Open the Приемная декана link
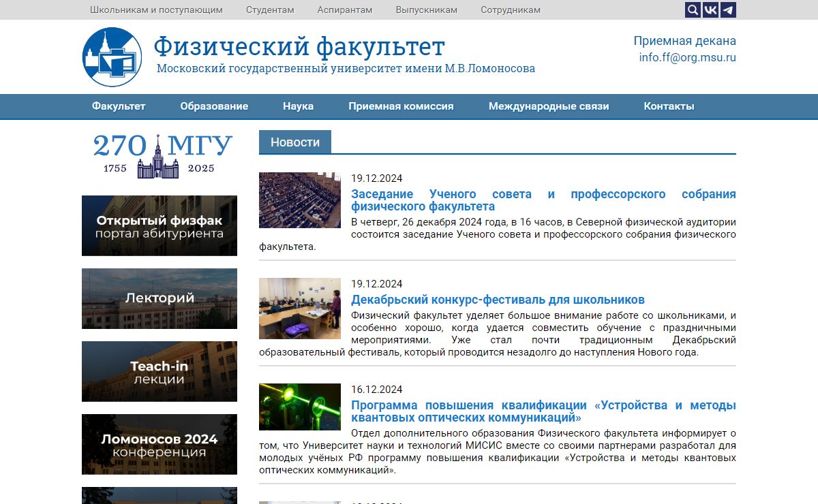The width and height of the screenshot is (818, 504). (685, 41)
